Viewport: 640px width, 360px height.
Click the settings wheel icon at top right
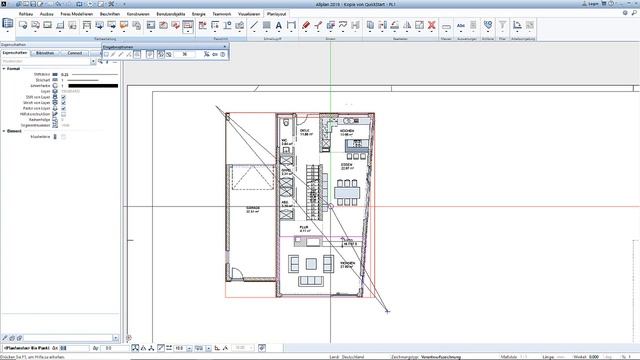(625, 13)
